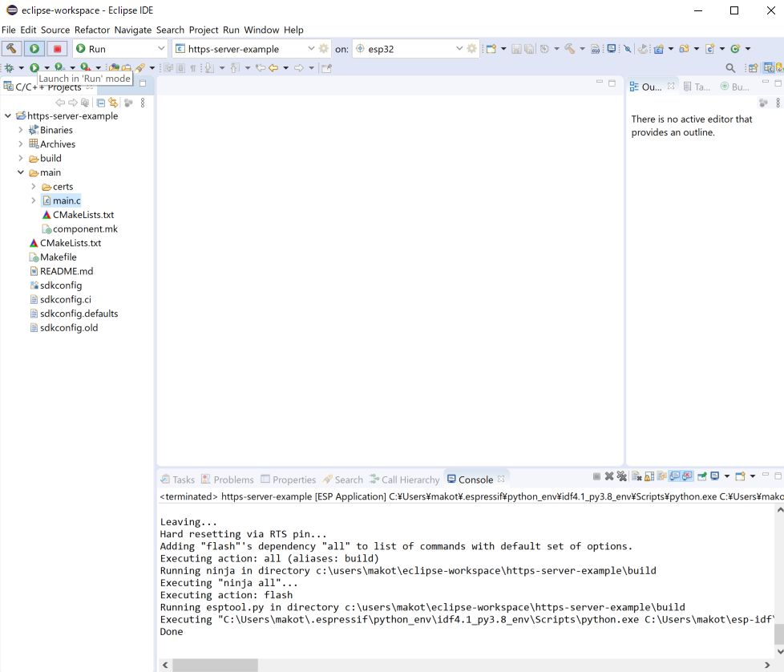784x672 pixels.
Task: Open the Window menu
Action: pos(261,30)
